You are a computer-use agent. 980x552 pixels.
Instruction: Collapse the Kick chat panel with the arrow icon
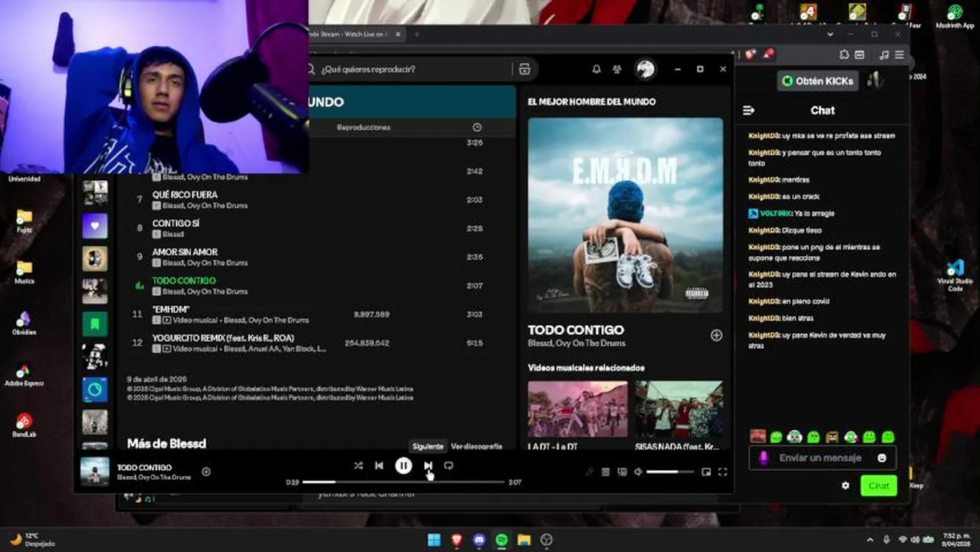tap(748, 110)
